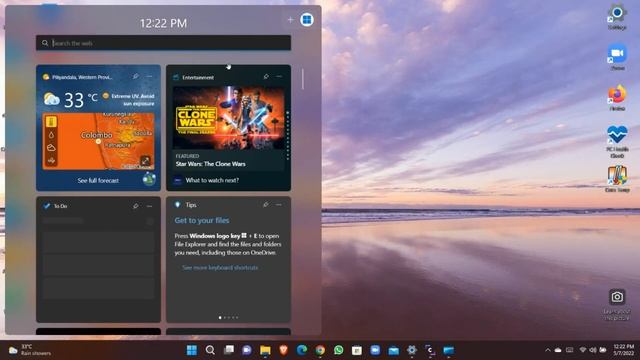Image resolution: width=640 pixels, height=360 pixels.
Task: Click What to watch next?
Action: pos(212,180)
